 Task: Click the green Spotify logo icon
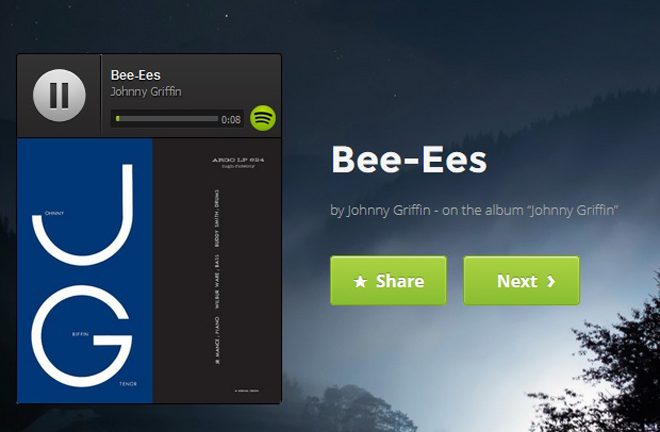pyautogui.click(x=263, y=118)
